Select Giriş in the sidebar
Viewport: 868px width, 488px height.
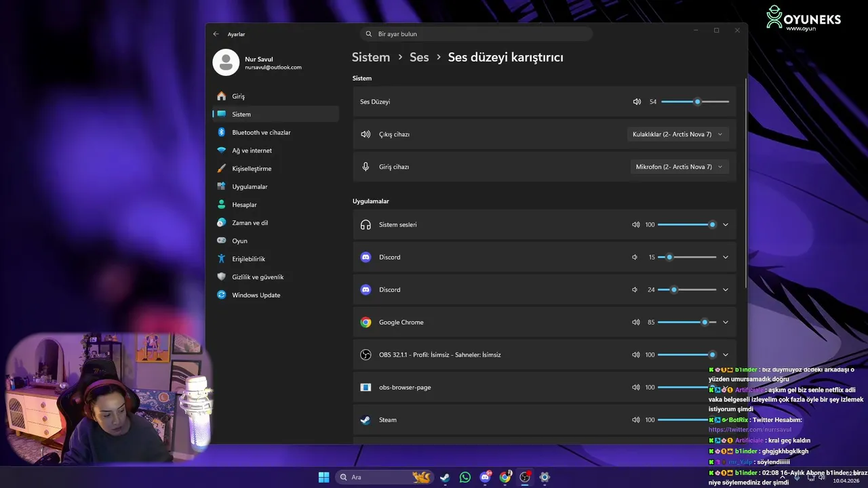(x=276, y=96)
